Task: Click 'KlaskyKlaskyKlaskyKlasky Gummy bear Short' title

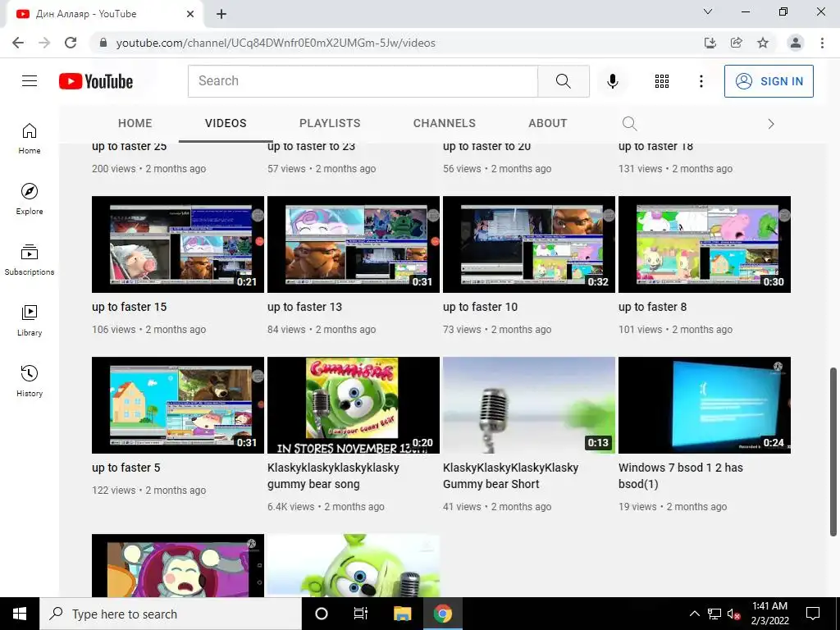Action: 510,476
